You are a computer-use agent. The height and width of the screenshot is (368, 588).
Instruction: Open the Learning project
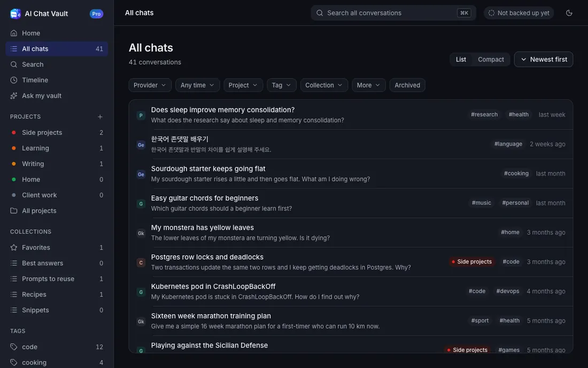pos(57,148)
